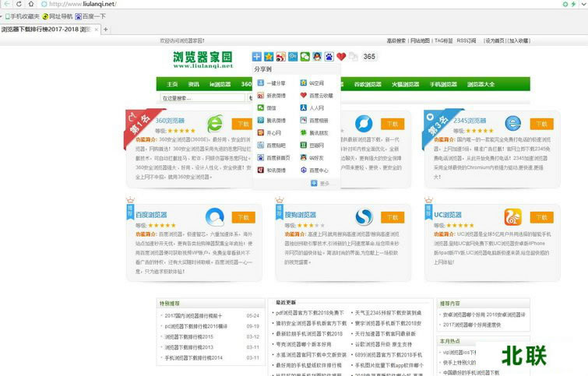588x376 pixels.
Task: Open the 浏览器大全 item in the green navigation bar
Action: click(481, 84)
